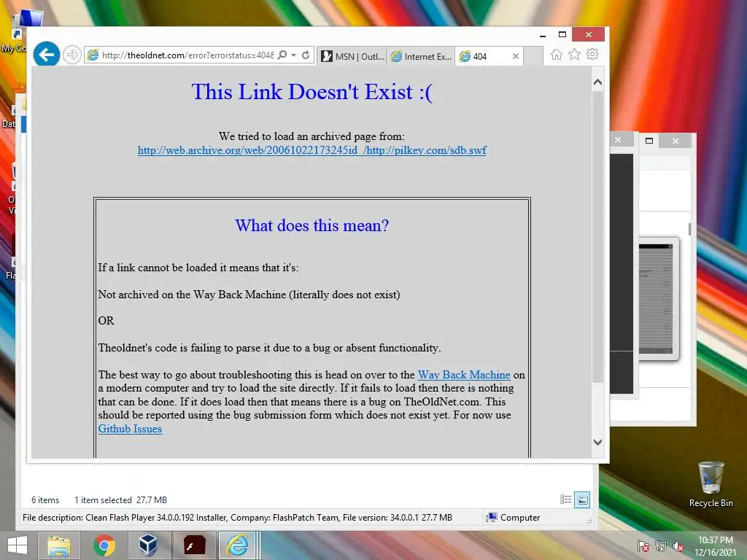The height and width of the screenshot is (560, 747).
Task: Click the scrollbar down arrow in IE
Action: point(598,442)
